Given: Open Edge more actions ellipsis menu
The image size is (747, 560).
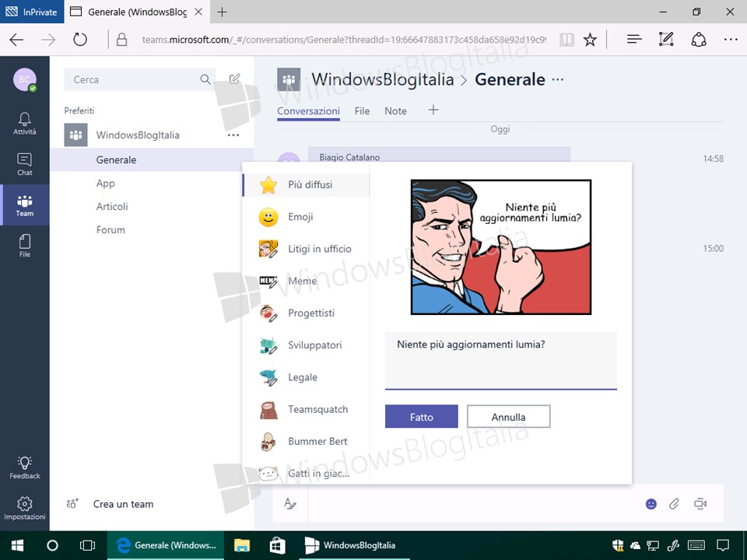Looking at the screenshot, I should coord(731,40).
